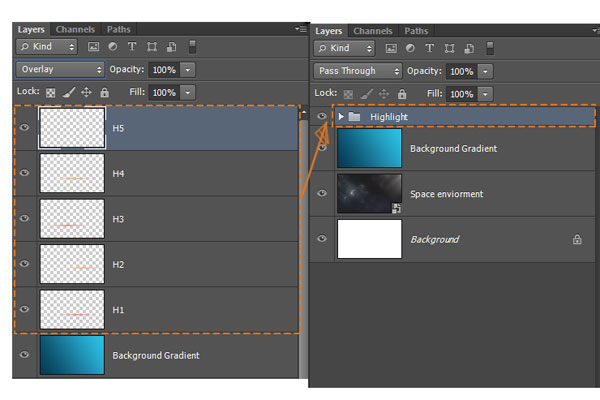The width and height of the screenshot is (600, 400).
Task: Select the H1 layer name
Action: tap(118, 310)
